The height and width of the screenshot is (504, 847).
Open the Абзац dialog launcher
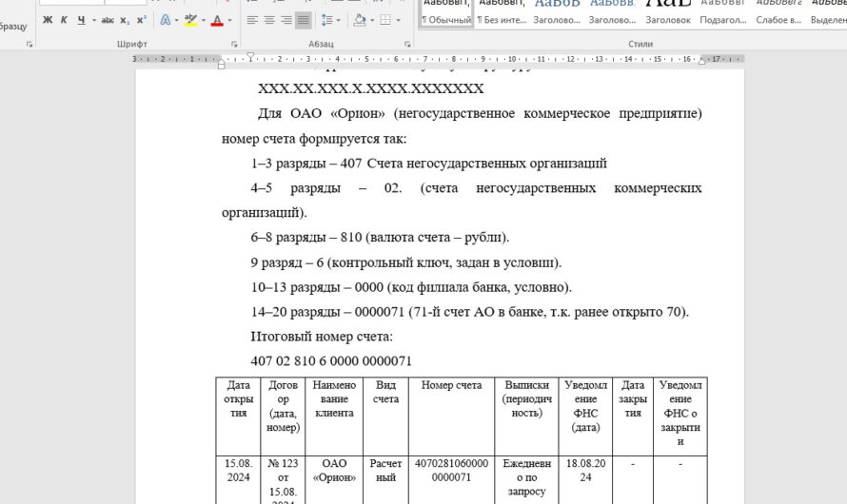(x=406, y=45)
